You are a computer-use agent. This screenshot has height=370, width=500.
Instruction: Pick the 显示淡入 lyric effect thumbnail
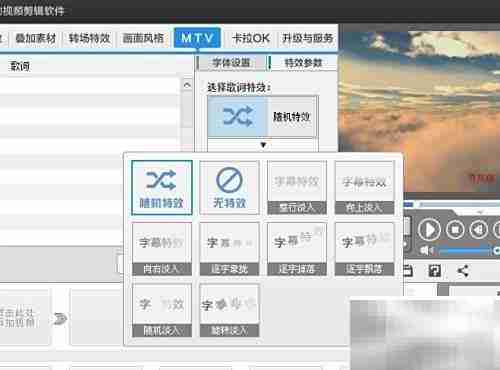(297, 188)
